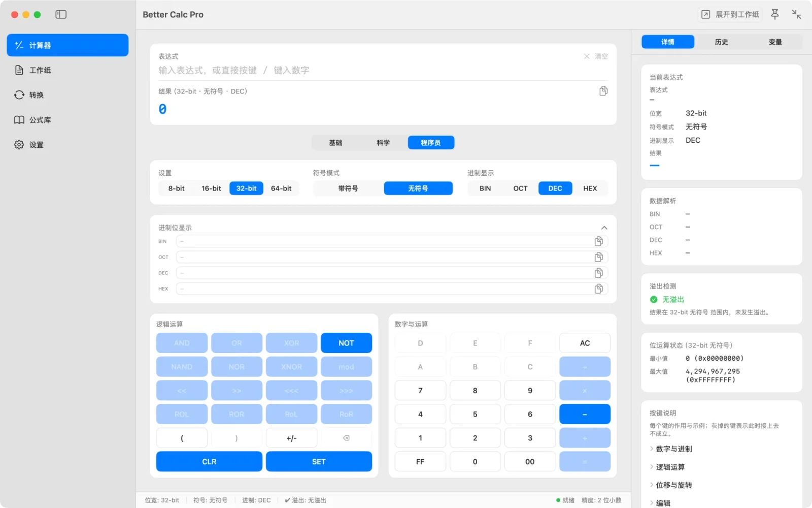This screenshot has width=812, height=508.
Task: Select 16-bit width
Action: coord(211,188)
